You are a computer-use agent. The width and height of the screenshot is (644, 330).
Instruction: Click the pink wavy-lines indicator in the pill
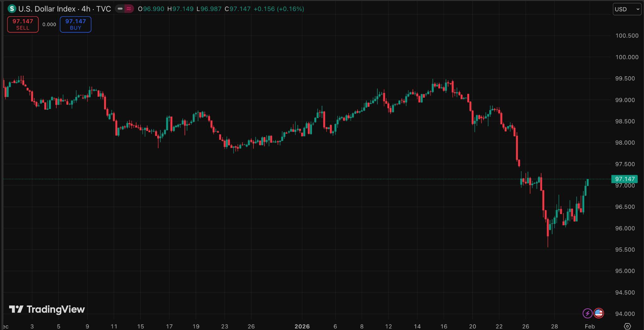coord(129,9)
